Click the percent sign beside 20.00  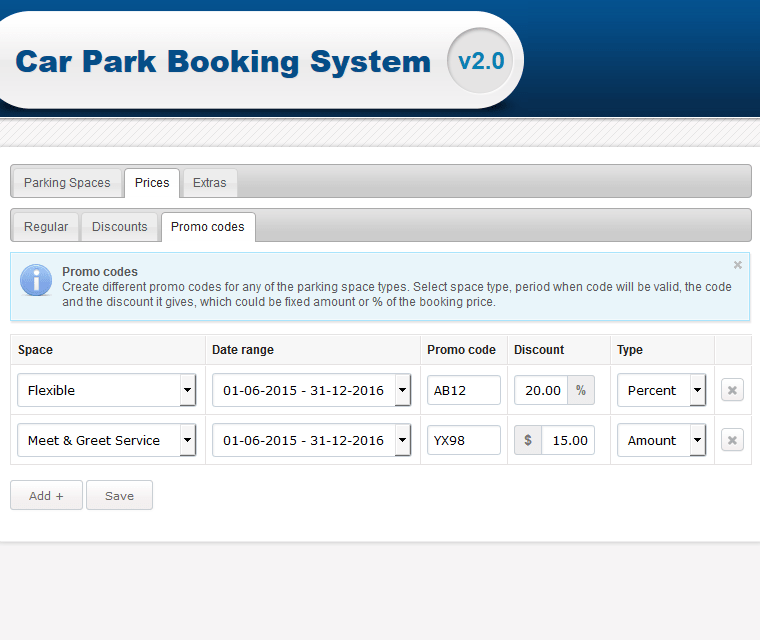(581, 390)
